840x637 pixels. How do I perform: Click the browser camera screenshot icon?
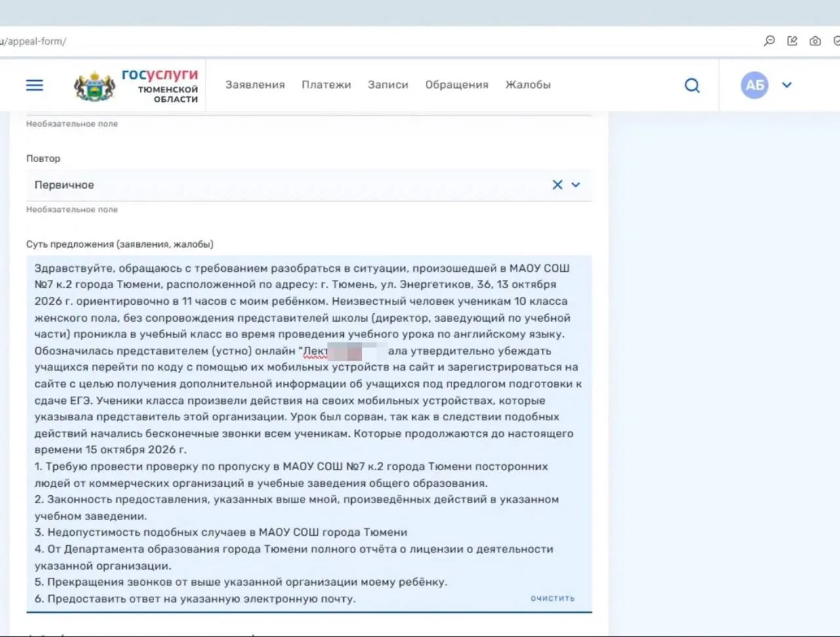pyautogui.click(x=815, y=41)
